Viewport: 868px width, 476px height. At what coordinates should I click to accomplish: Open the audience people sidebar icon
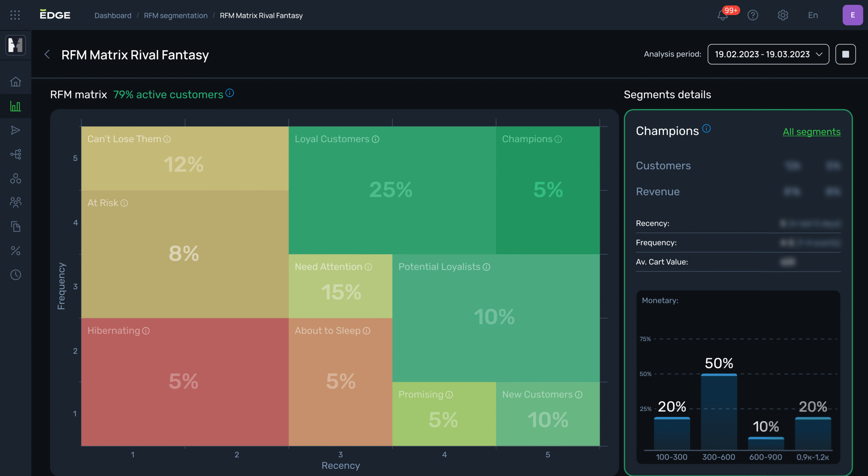(16, 202)
